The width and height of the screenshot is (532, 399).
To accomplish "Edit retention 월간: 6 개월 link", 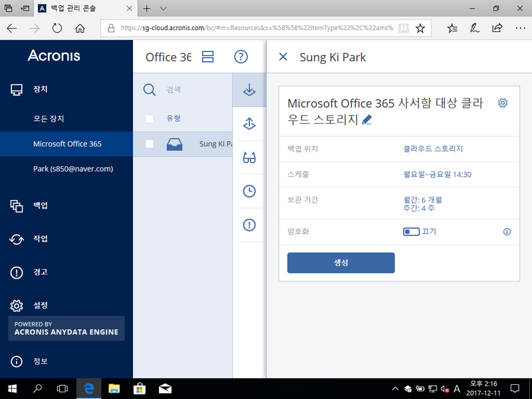I will tap(422, 200).
